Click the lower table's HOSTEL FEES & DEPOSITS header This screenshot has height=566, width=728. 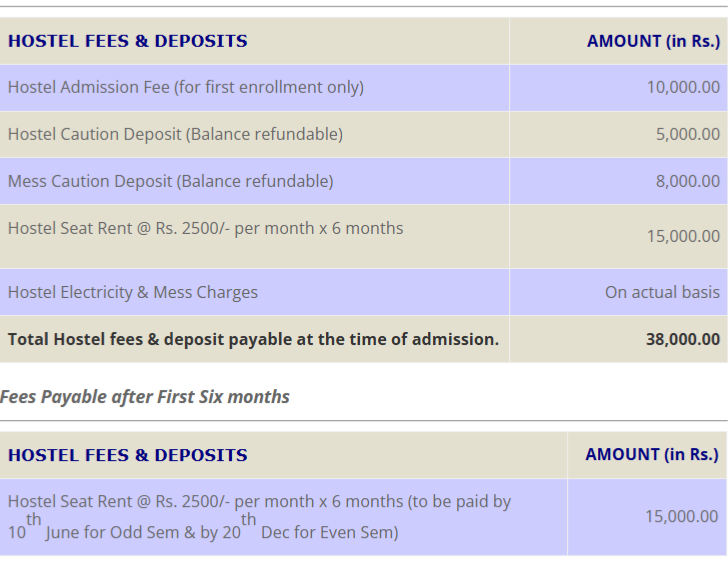pos(127,455)
